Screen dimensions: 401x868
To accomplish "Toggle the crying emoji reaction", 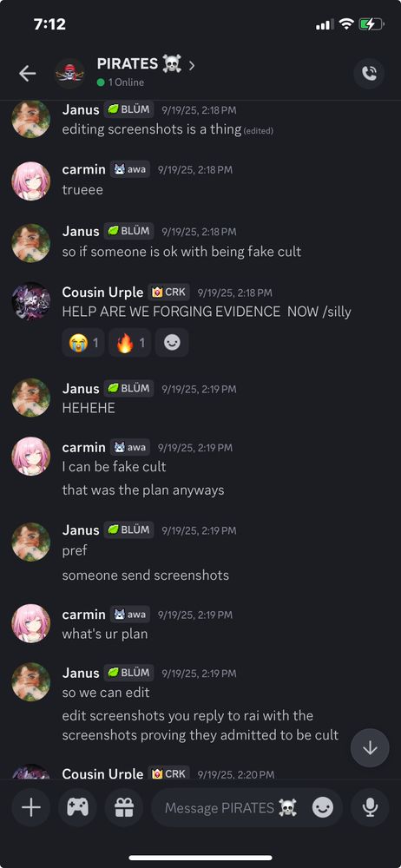I will pos(83,343).
